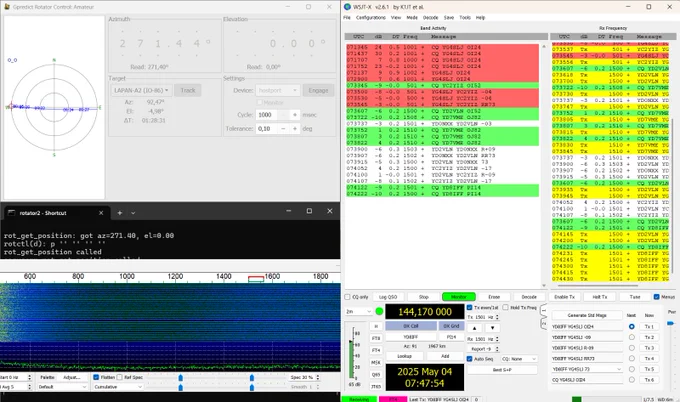Click the Enable Tx button
This screenshot has height=402, width=680.
564,297
